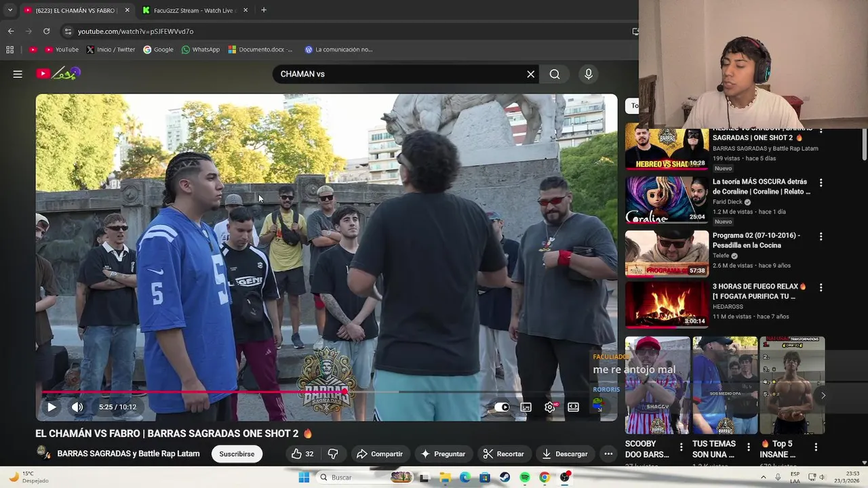The width and height of the screenshot is (868, 488).
Task: Open options for TUS TEMAS SON UNA short
Action: [x=749, y=447]
